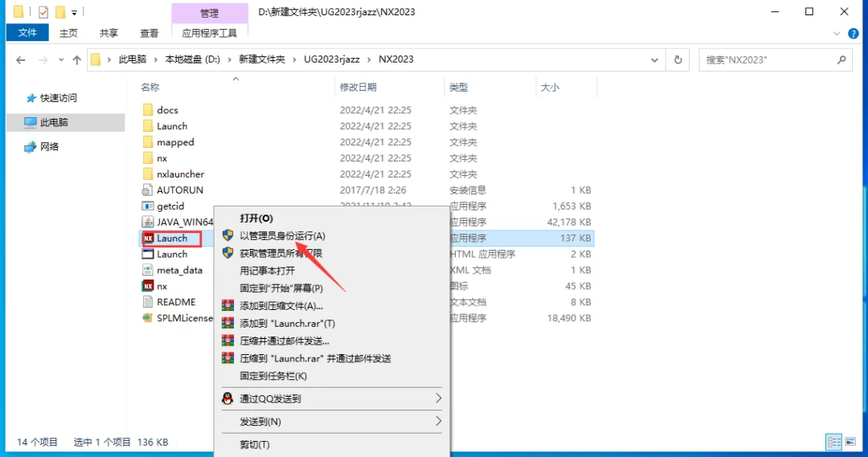868x457 pixels.
Task: Select the Launch HTML application icon
Action: (x=147, y=255)
